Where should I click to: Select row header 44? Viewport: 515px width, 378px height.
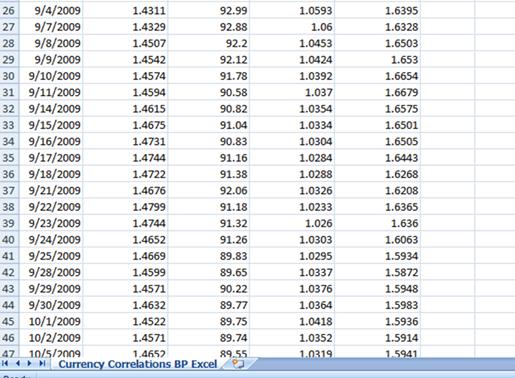[x=9, y=305]
